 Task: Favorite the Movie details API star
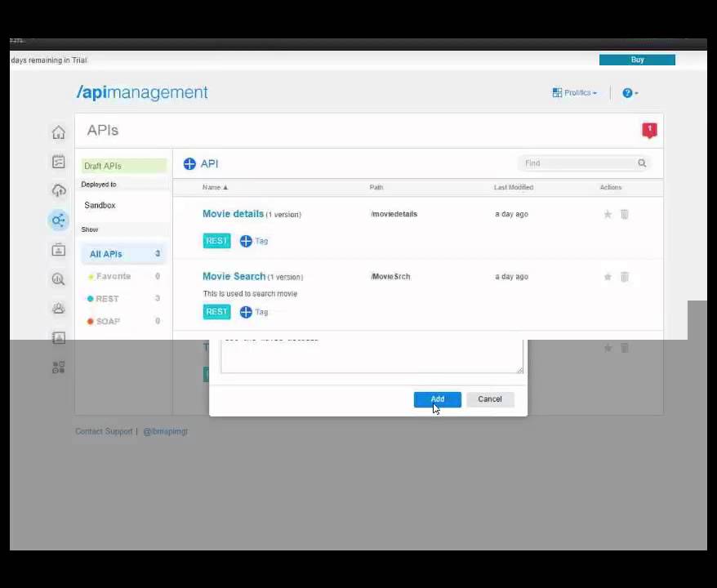tap(608, 214)
